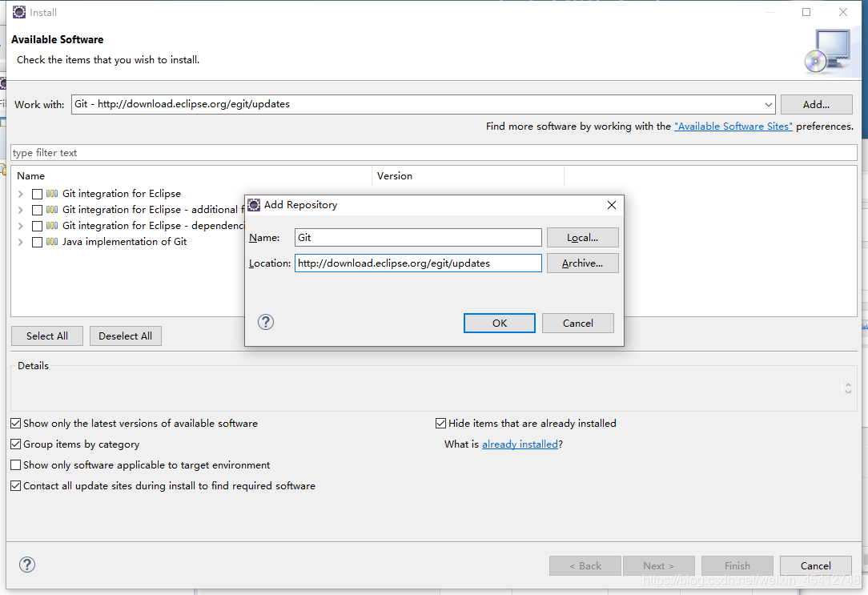This screenshot has height=595, width=868.
Task: Click the help icon in Add Repository dialog
Action: tap(266, 322)
